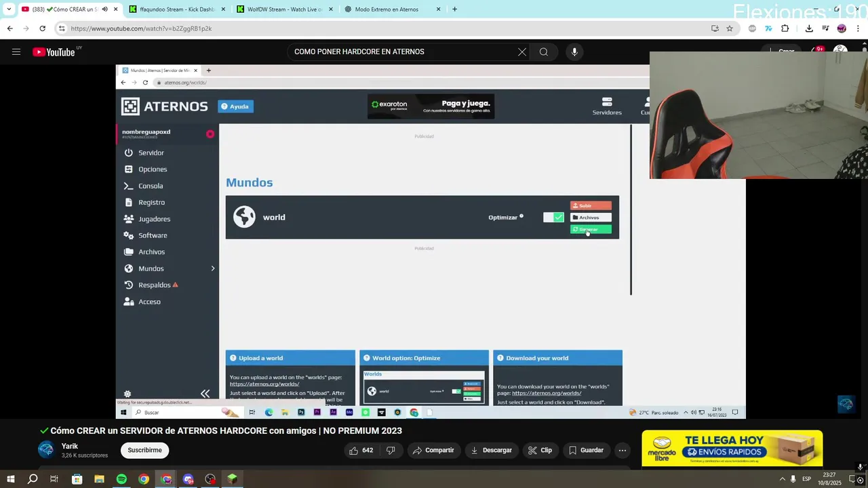Screen dimensions: 868x488
Task: Click the Descargar button
Action: [491, 450]
